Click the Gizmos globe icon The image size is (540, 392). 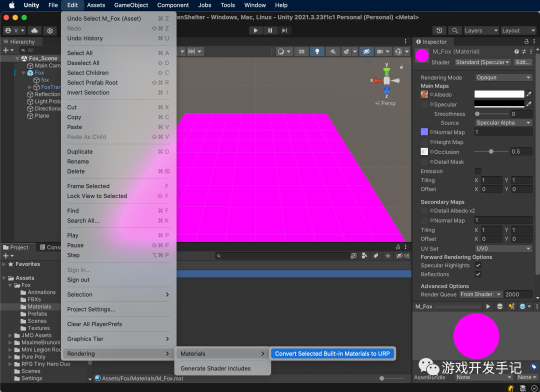[398, 51]
